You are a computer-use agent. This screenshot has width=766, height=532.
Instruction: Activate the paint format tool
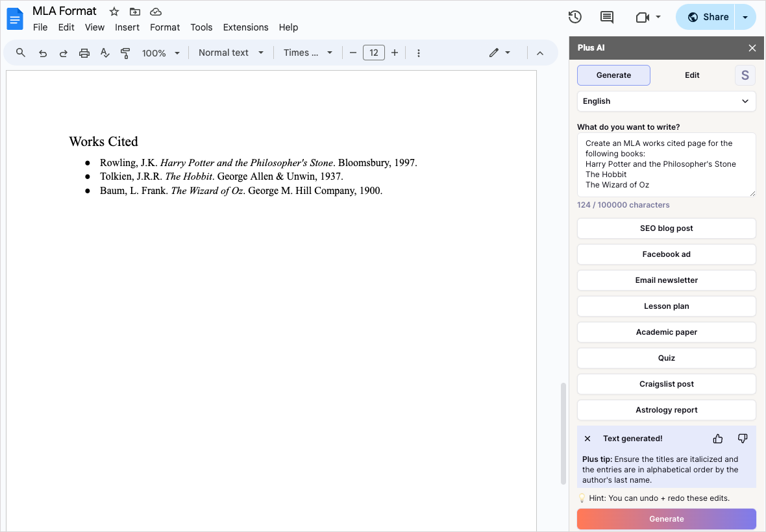pyautogui.click(x=125, y=53)
